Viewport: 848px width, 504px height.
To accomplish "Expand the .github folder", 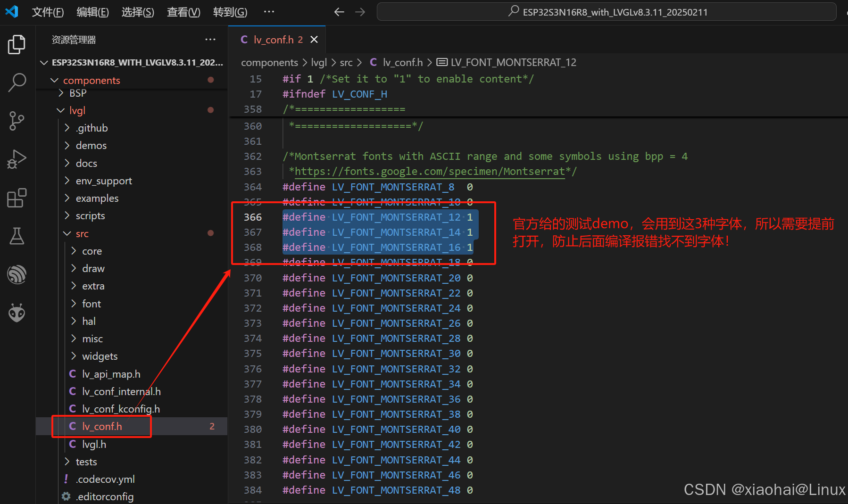I will point(132,128).
